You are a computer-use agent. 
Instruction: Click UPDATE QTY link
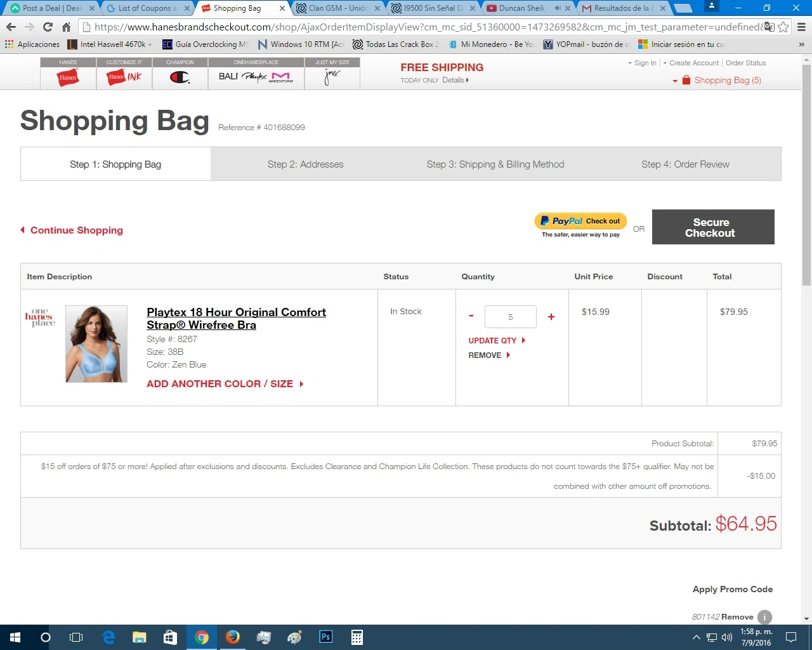pos(497,341)
